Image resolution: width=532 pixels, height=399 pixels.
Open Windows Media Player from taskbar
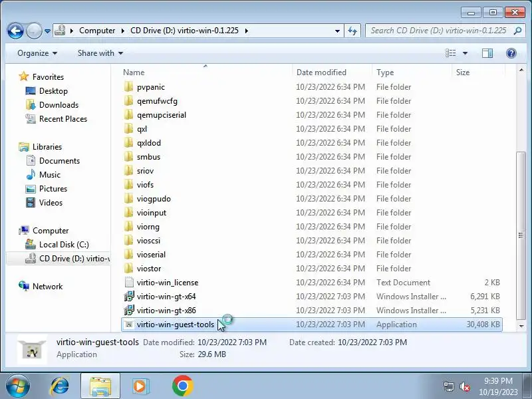point(140,386)
